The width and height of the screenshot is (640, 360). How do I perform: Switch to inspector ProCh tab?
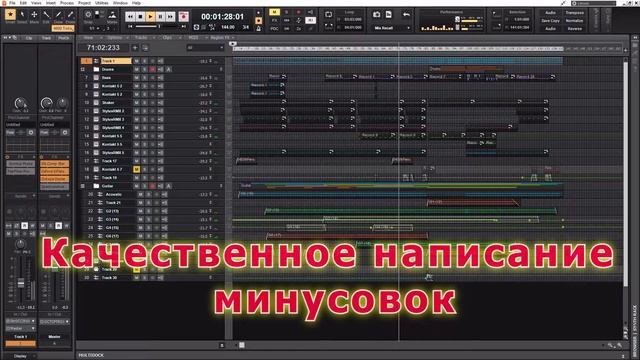click(x=64, y=38)
